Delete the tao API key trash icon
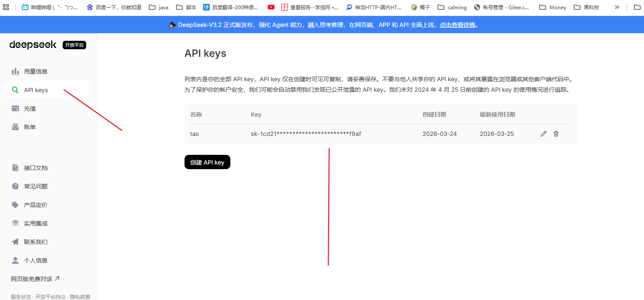The height and width of the screenshot is (300, 644). (x=556, y=134)
